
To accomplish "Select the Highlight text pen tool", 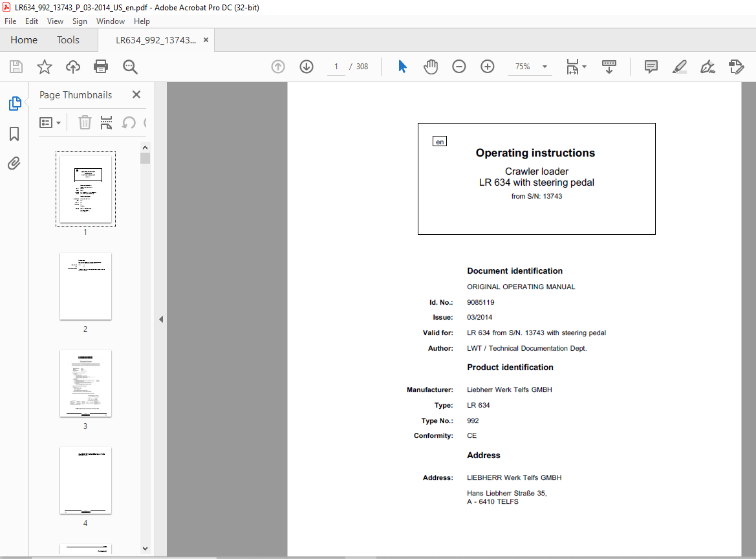I will [679, 67].
